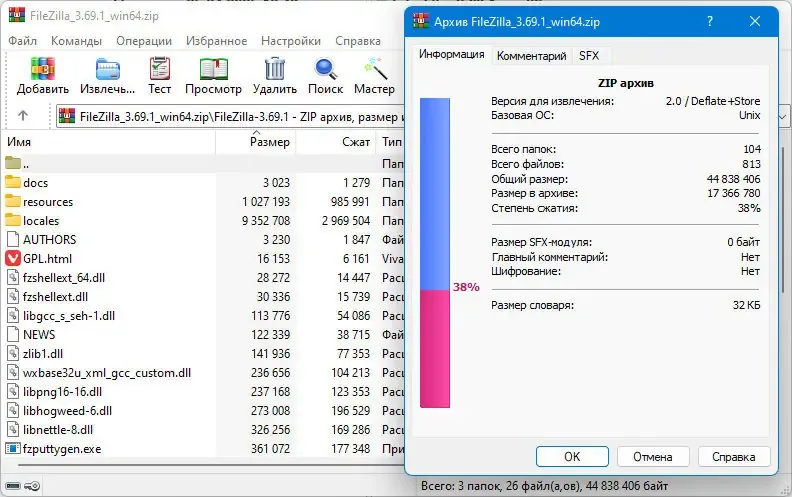Click the WinRAR icon in address bar
Viewport: 792px width, 497px height.
[67, 116]
